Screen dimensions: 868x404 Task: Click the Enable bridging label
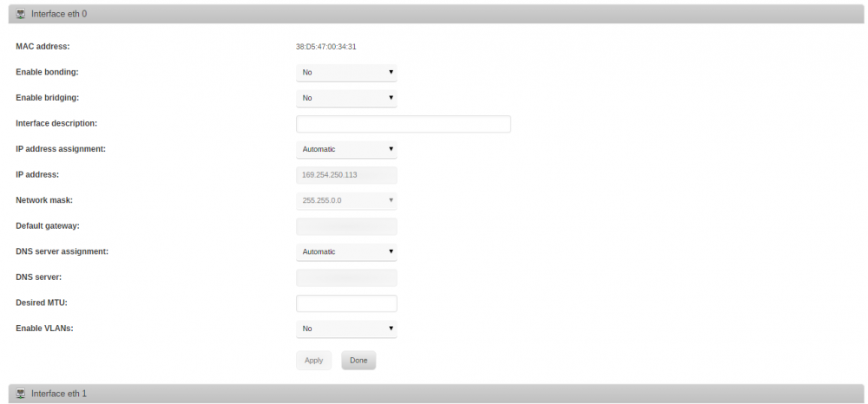click(x=47, y=98)
